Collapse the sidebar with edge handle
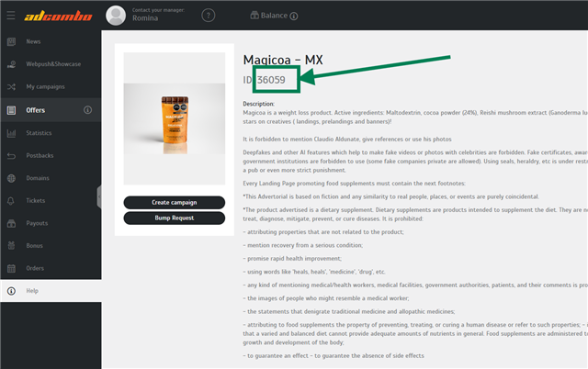588x369 pixels. click(x=99, y=196)
